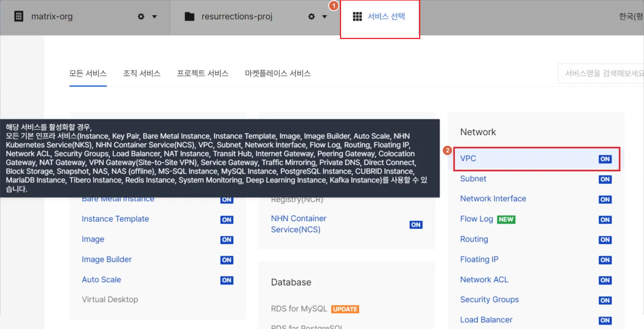
Task: Click the 서비스 선택 grid icon
Action: coord(357,17)
